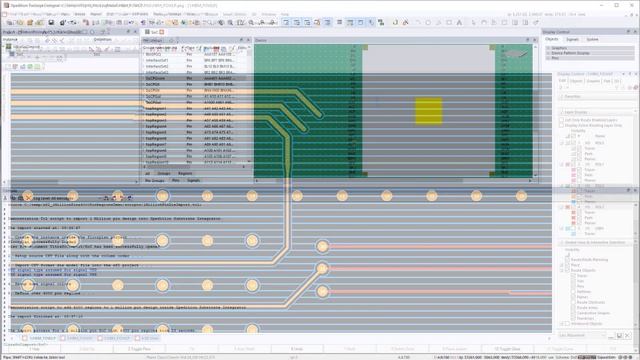Screen dimensions: 640x360
Task: Toggle the Route Areas checkbox
Action: coord(573,308)
